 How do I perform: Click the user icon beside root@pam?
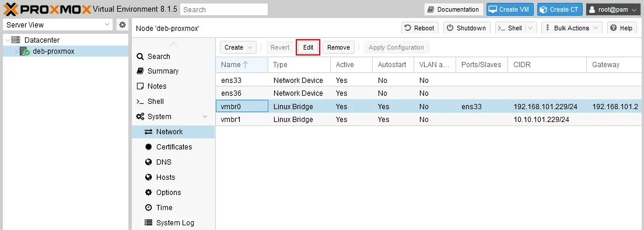click(x=592, y=9)
